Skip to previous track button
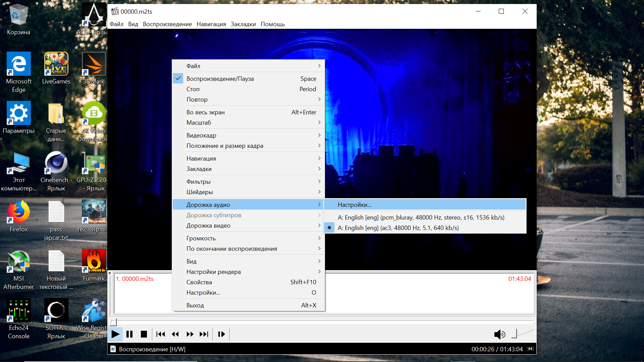This screenshot has height=362, width=644. [161, 334]
